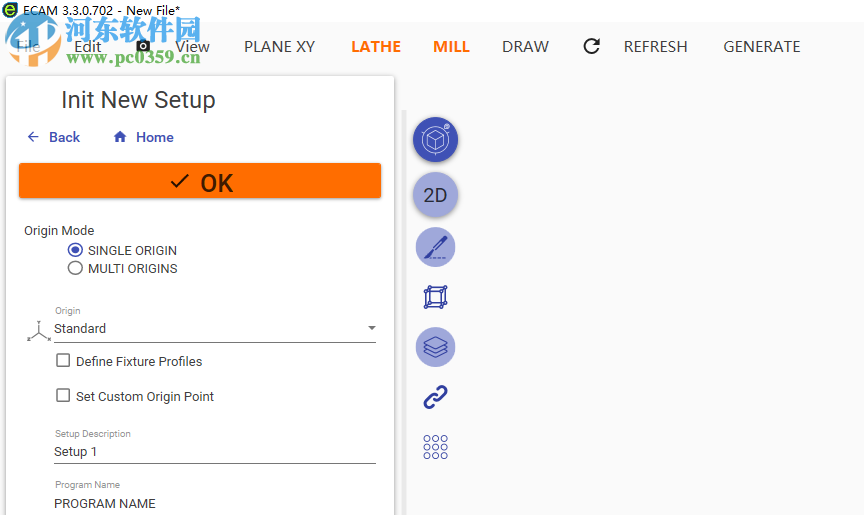Click the Setup Description text field
The height and width of the screenshot is (515, 864).
click(x=214, y=451)
